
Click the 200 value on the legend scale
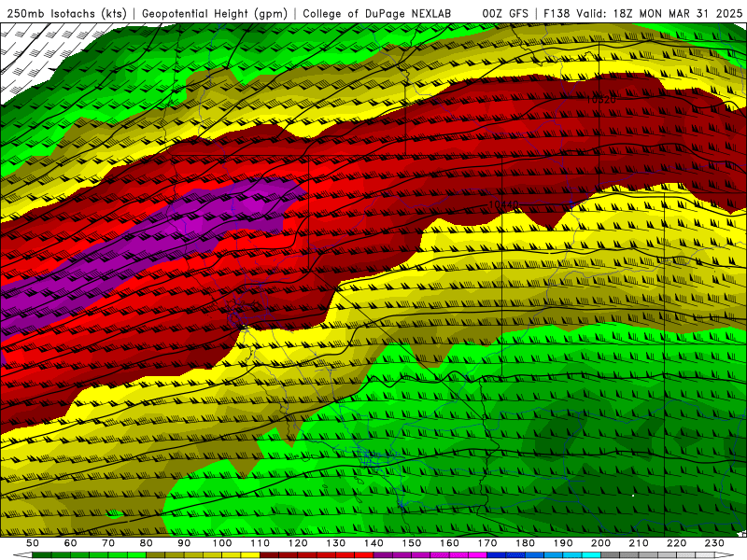coord(601,543)
